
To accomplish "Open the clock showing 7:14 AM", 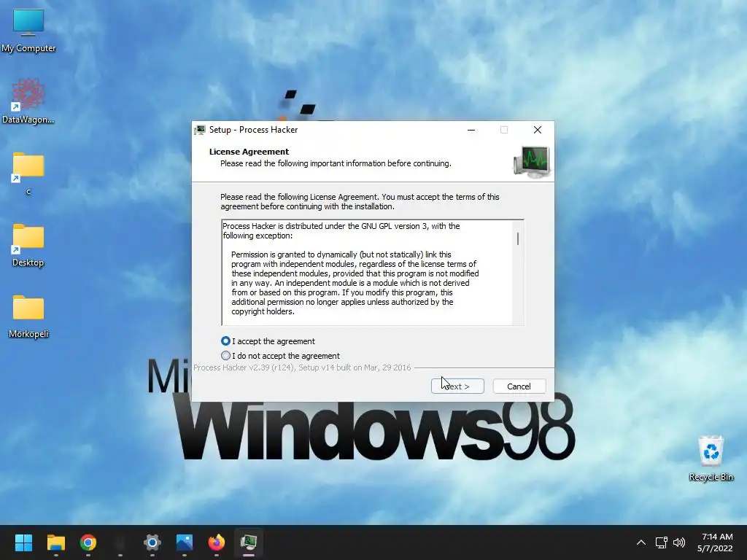I will [715, 542].
